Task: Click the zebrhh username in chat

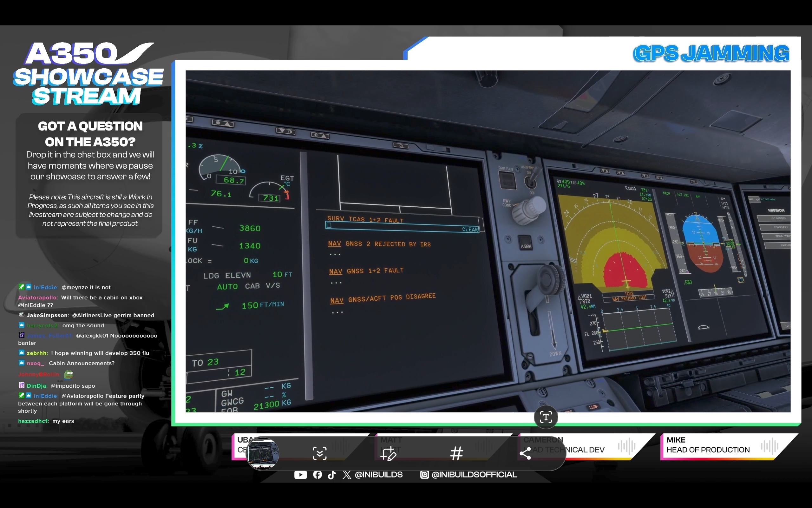Action: 37,353
